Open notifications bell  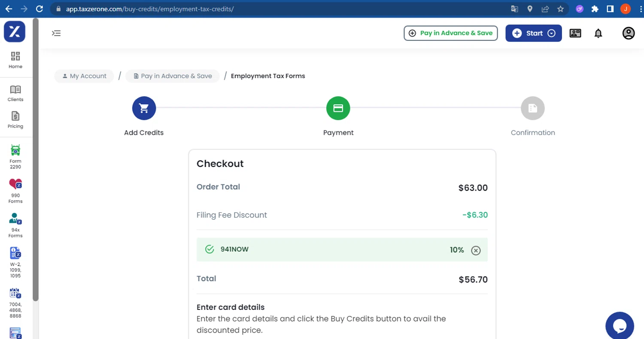(x=598, y=33)
